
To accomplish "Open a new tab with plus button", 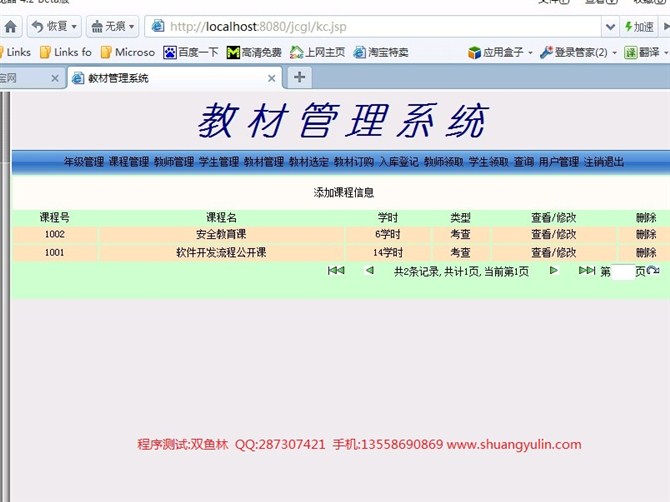I will [x=299, y=77].
